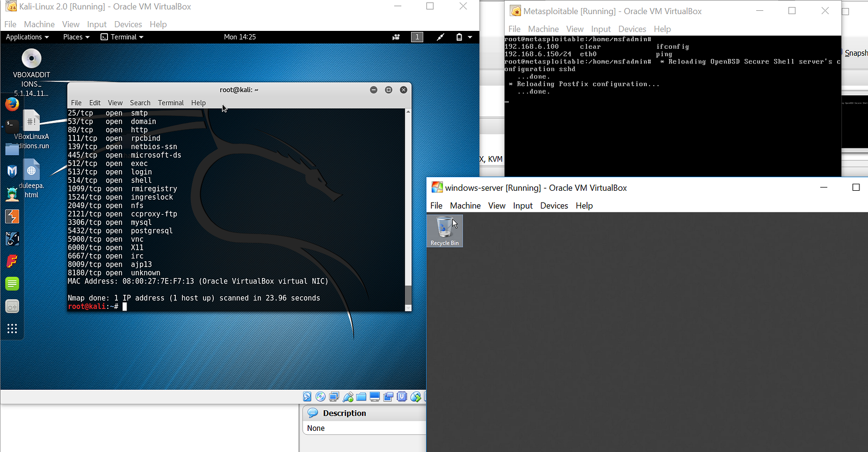This screenshot has height=452, width=868.
Task: Open Devices menu in Kali-Linux VirtualBox window
Action: pyautogui.click(x=128, y=24)
